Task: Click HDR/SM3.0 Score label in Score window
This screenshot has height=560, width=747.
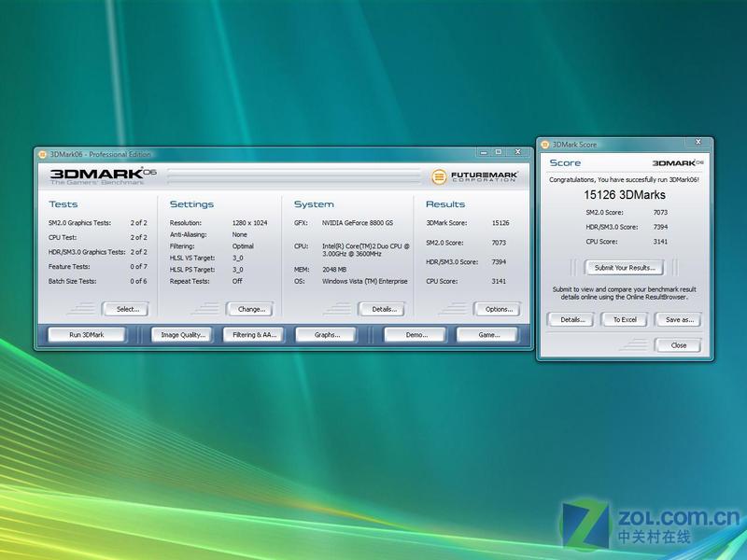Action: pyautogui.click(x=612, y=227)
